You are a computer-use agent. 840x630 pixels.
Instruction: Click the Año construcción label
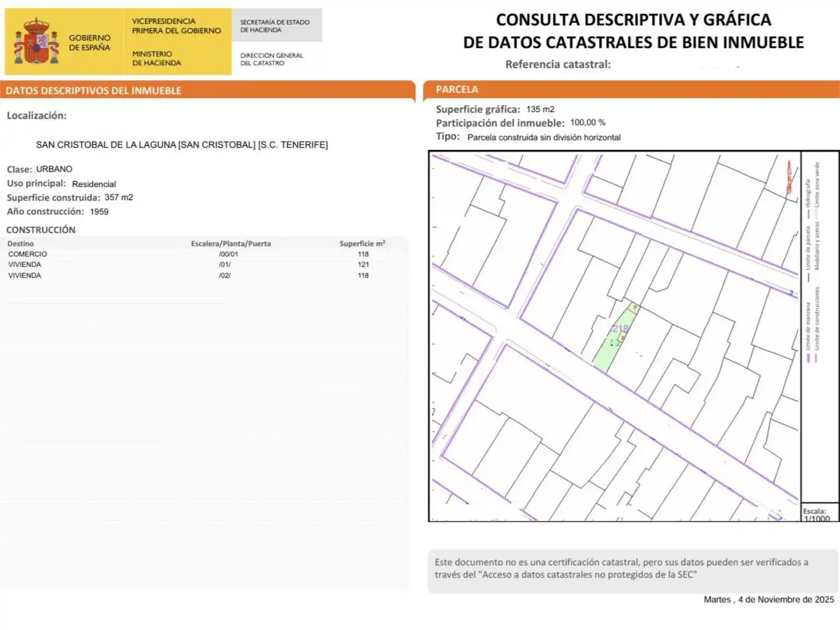pyautogui.click(x=45, y=212)
